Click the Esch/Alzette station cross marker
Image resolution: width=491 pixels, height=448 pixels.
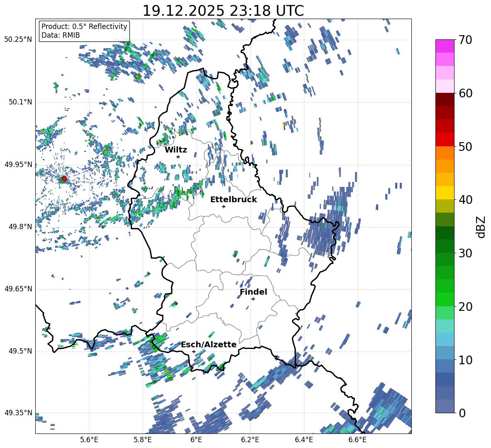pyautogui.click(x=194, y=351)
